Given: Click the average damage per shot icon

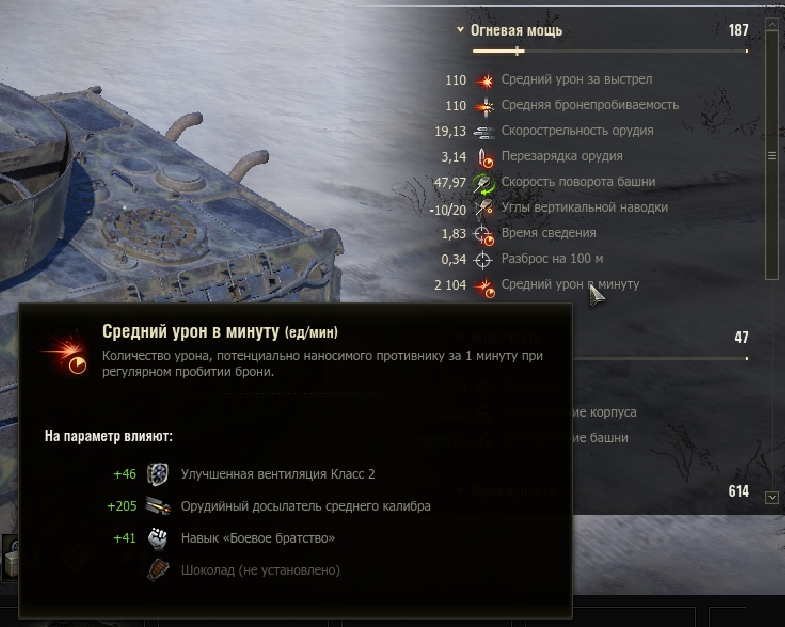Looking at the screenshot, I should pyautogui.click(x=484, y=80).
